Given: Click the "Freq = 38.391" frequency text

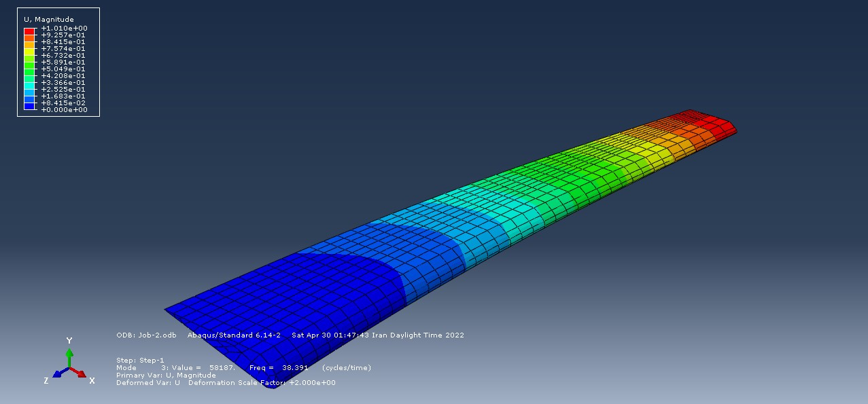Looking at the screenshot, I should coord(278,368).
